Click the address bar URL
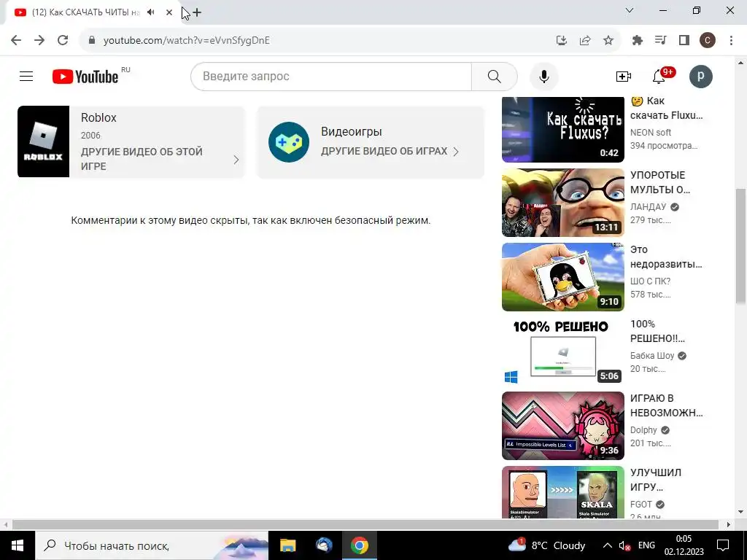 tap(187, 41)
